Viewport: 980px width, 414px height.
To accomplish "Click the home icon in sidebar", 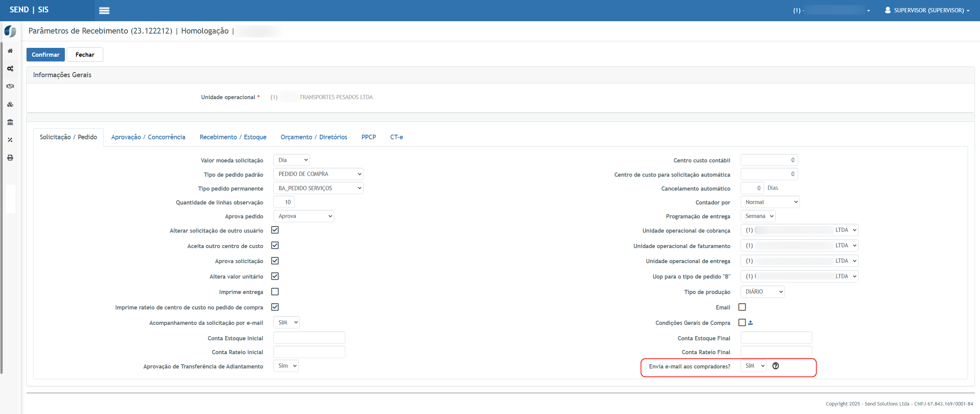I will coord(10,51).
